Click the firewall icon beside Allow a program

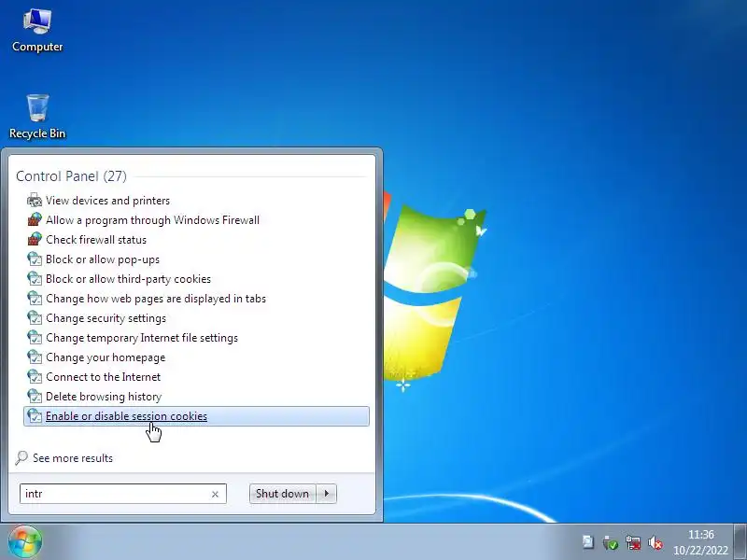(35, 219)
